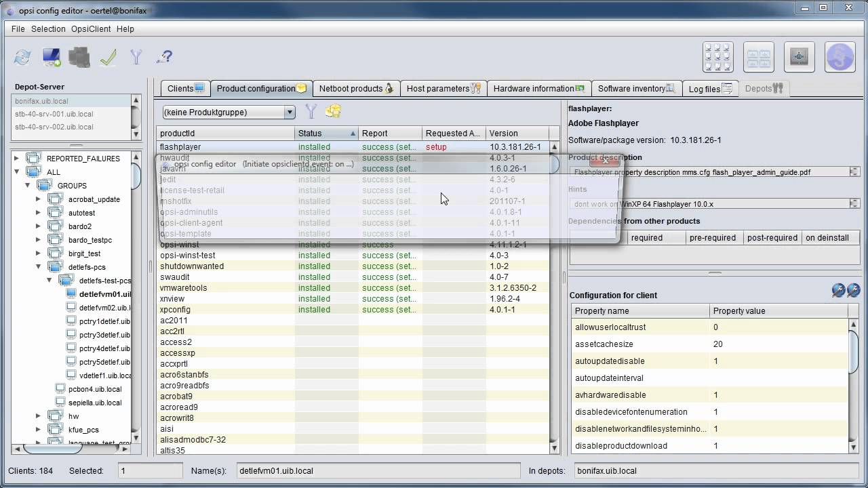This screenshot has height=488, width=868.
Task: Expand the autotest group node
Action: pos(39,213)
